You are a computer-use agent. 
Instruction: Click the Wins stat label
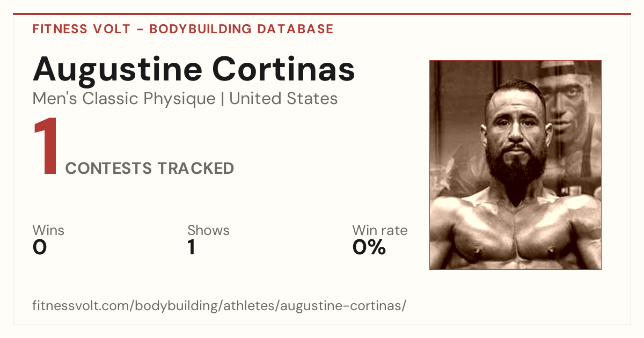pyautogui.click(x=48, y=230)
